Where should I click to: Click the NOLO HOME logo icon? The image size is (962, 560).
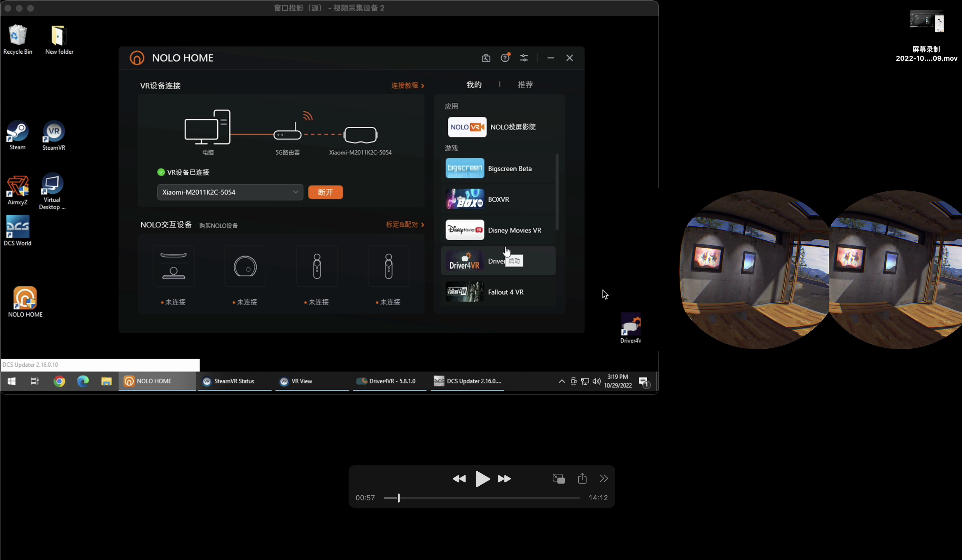[x=137, y=58]
